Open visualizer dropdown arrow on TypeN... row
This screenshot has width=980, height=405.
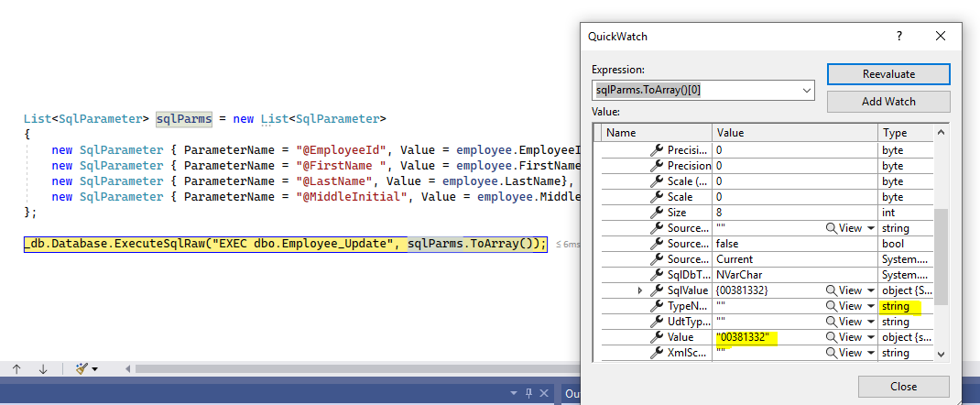pos(871,306)
